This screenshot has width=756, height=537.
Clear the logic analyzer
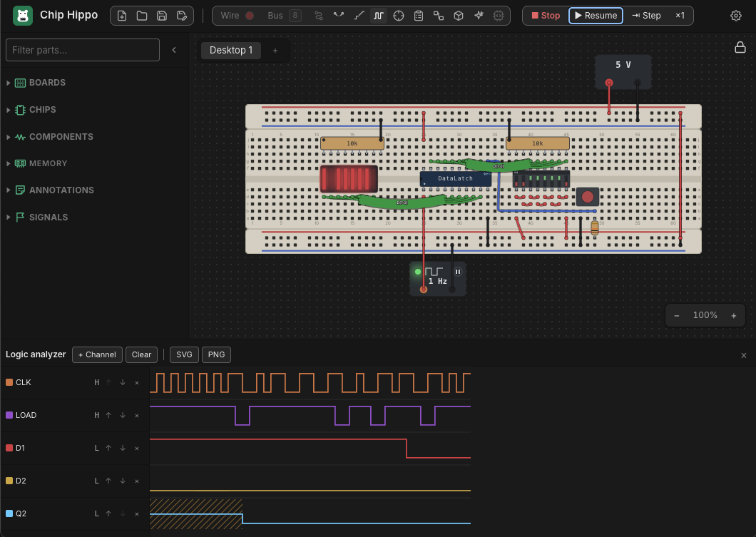click(x=141, y=354)
